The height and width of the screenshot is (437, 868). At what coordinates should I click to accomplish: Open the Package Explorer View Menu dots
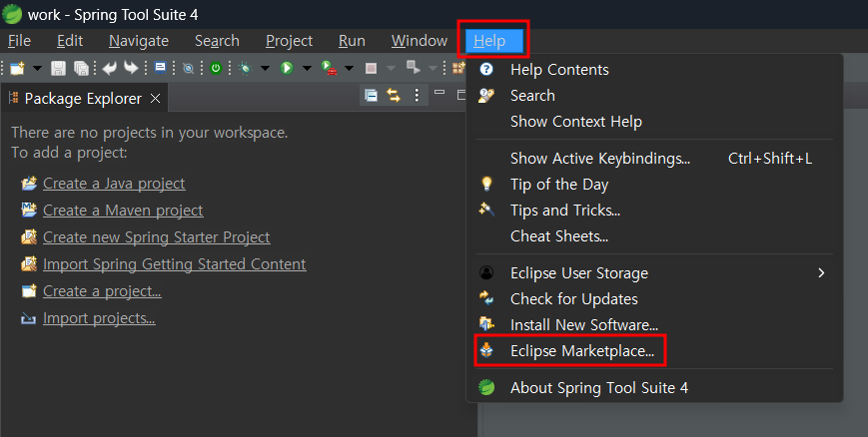click(417, 96)
